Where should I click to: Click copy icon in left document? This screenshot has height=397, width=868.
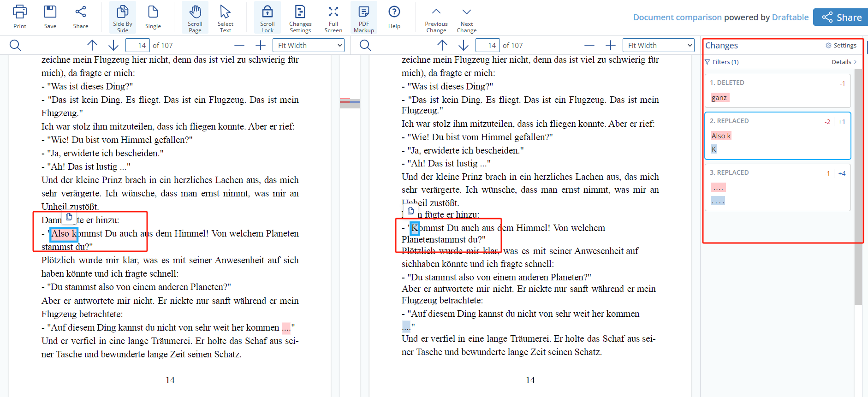(69, 217)
